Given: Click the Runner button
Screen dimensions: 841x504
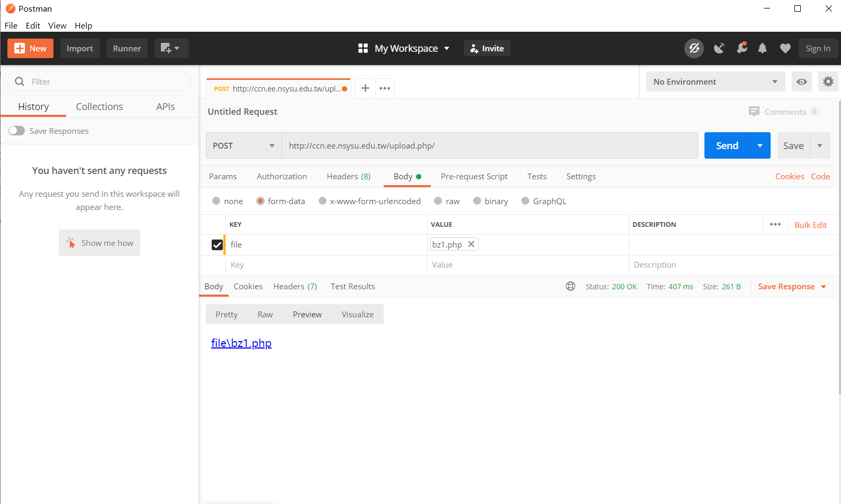Looking at the screenshot, I should point(127,49).
